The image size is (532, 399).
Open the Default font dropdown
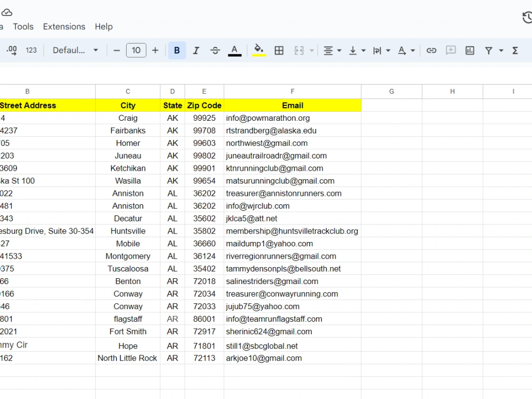[76, 51]
